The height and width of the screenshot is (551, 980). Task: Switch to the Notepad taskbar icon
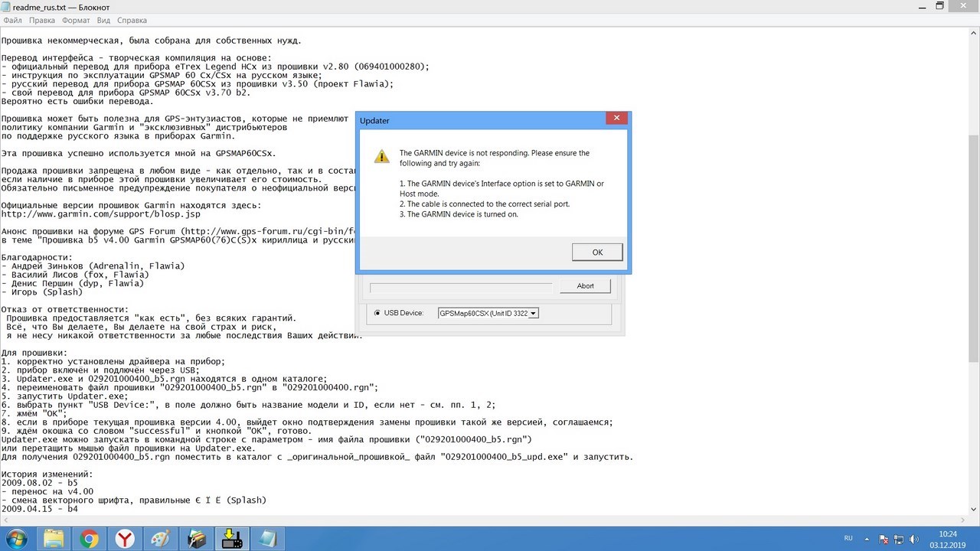267,539
